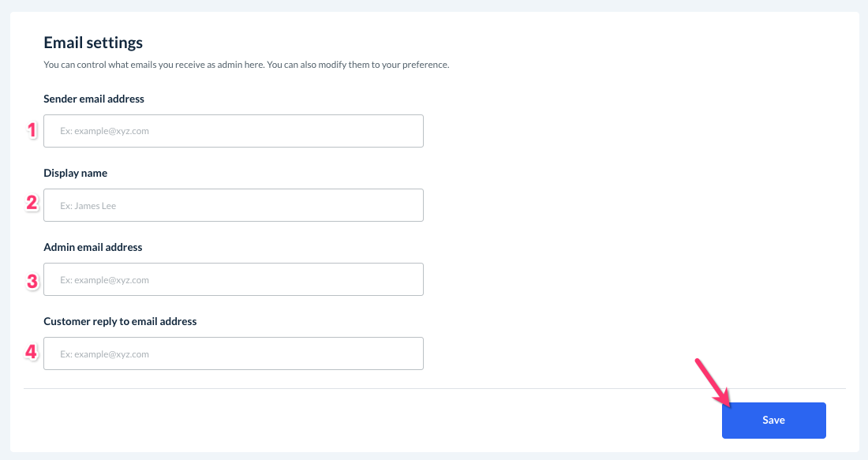Click the 'Display name' label text
The image size is (868, 460).
tap(75, 173)
